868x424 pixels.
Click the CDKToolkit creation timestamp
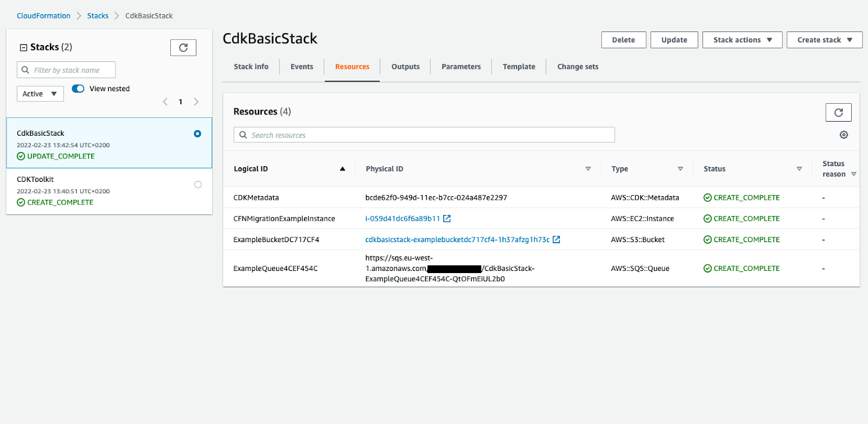[63, 191]
